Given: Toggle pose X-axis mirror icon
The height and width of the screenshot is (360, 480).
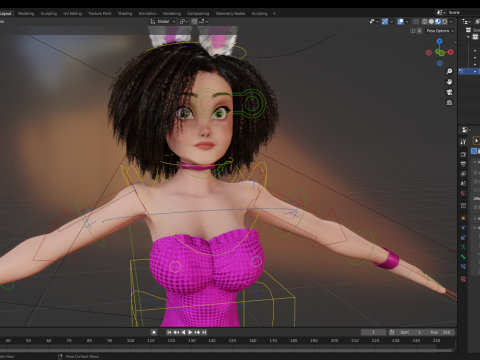Looking at the screenshot, I should click(x=419, y=31).
